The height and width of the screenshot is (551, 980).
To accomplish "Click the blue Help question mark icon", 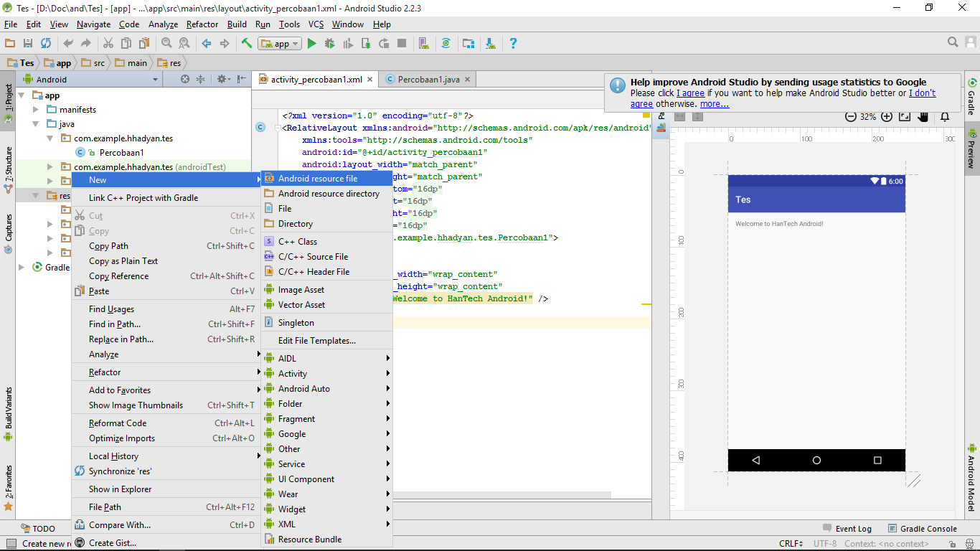I will tap(513, 44).
